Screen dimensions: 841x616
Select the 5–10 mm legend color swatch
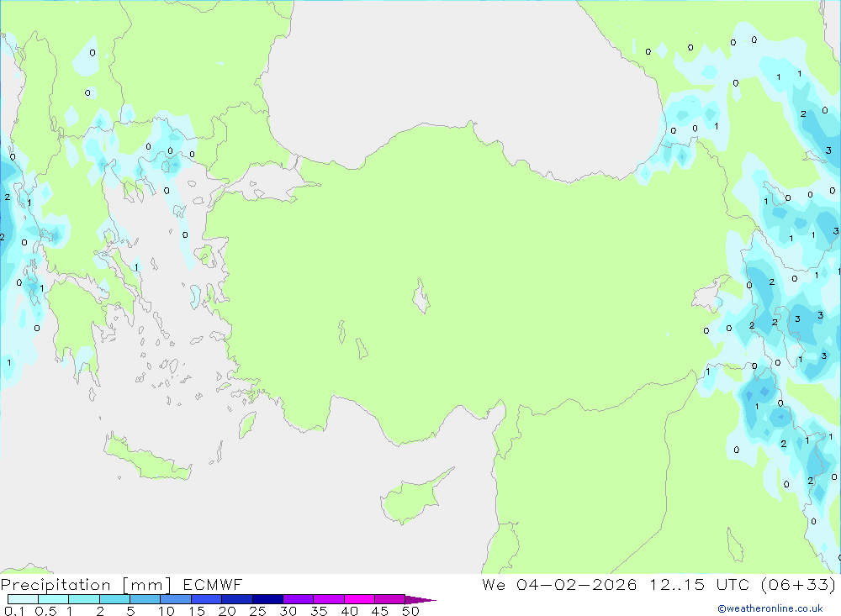coord(145,599)
